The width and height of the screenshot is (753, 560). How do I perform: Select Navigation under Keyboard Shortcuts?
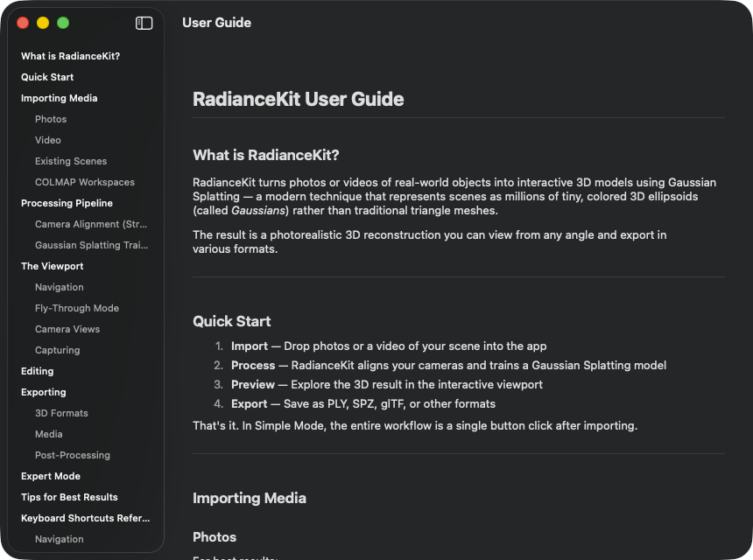[59, 539]
